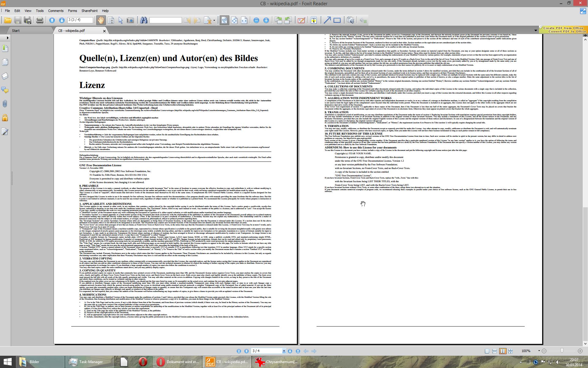This screenshot has width=588, height=368.
Task: Open the Attachments paperclip panel
Action: point(5,104)
